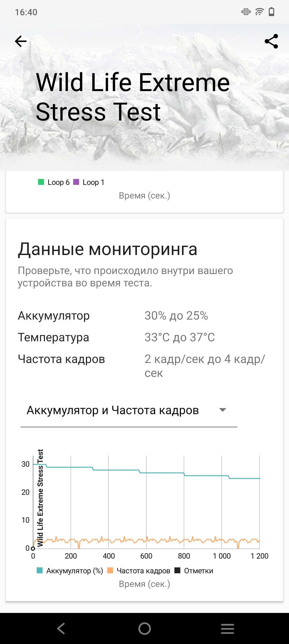Toggle the Отметки legend entry
Image resolution: width=289 pixels, height=644 pixels.
click(x=194, y=571)
